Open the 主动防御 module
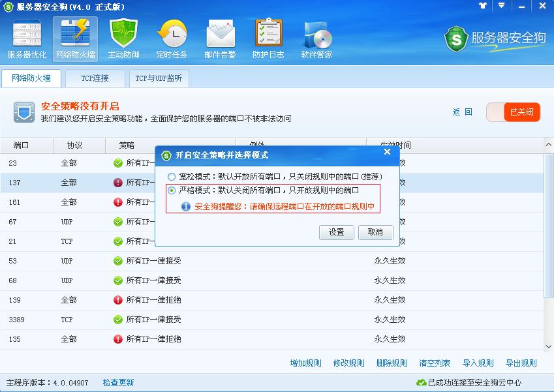The image size is (554, 392). (123, 39)
